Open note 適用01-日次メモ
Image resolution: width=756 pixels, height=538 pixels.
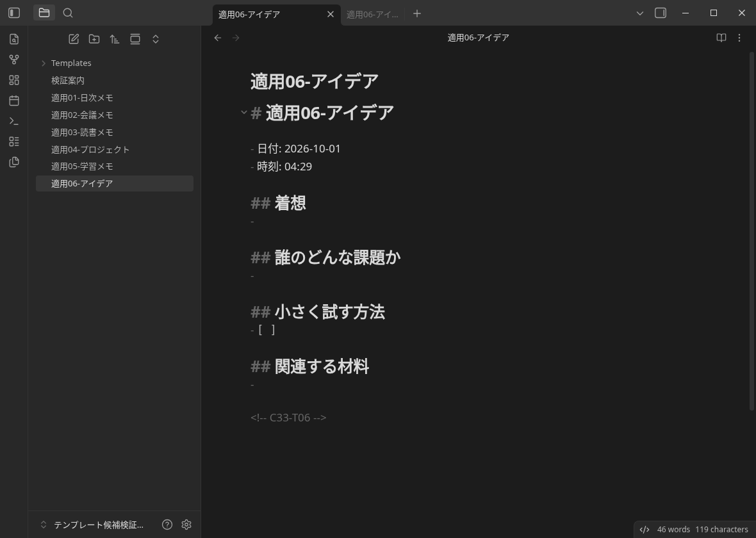[115, 98]
